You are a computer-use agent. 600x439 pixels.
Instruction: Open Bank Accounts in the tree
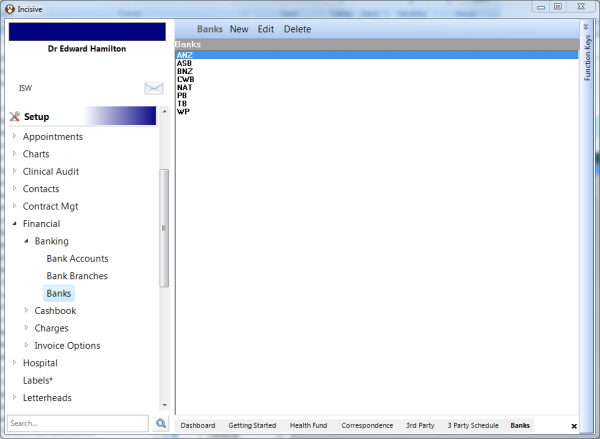77,259
